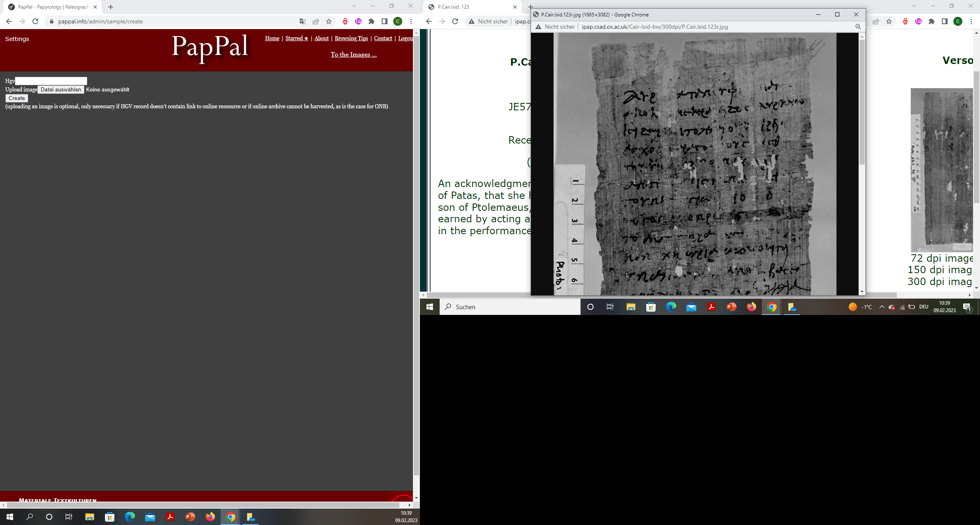Screen dimensions: 980x525
Task: Go back in PapPal browser window
Action: tap(9, 21)
